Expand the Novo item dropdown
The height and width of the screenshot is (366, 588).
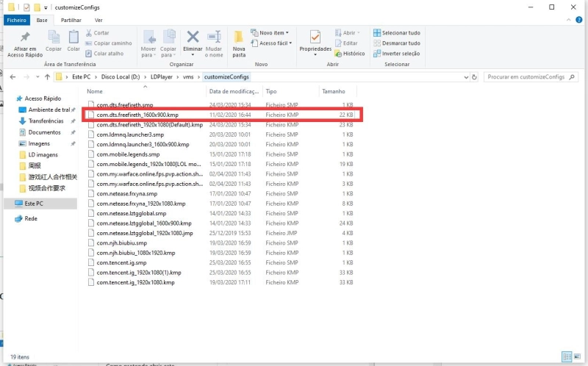tap(270, 32)
